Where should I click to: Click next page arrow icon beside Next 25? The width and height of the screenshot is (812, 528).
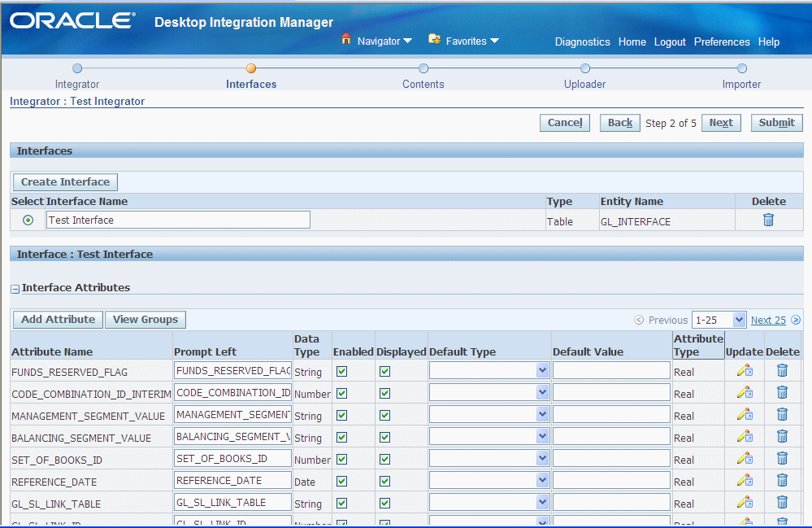coord(796,321)
